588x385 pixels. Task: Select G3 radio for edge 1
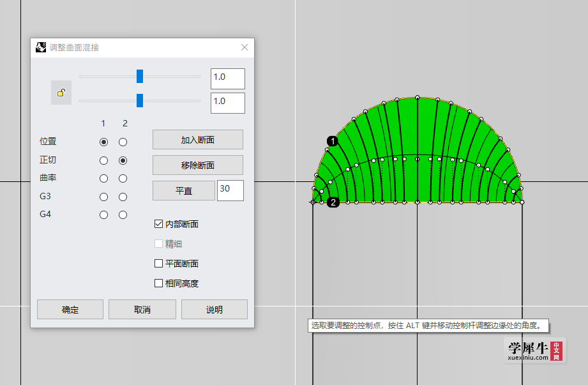(103, 197)
